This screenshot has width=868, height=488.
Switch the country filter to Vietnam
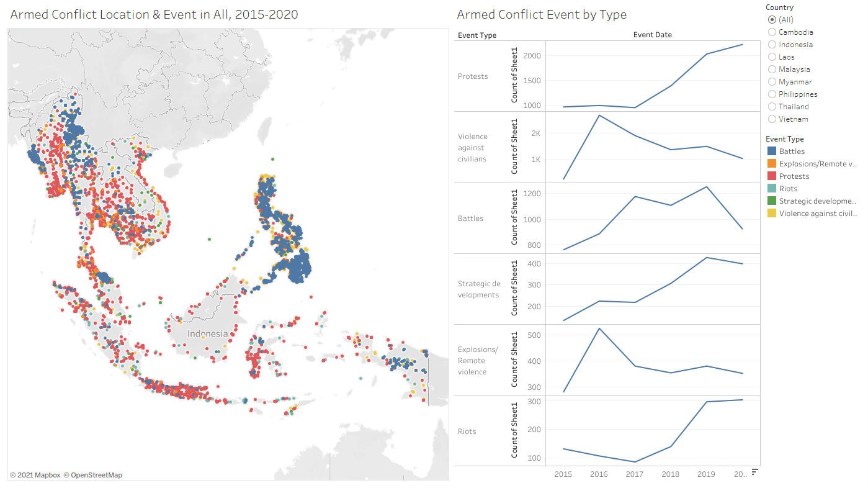point(772,119)
